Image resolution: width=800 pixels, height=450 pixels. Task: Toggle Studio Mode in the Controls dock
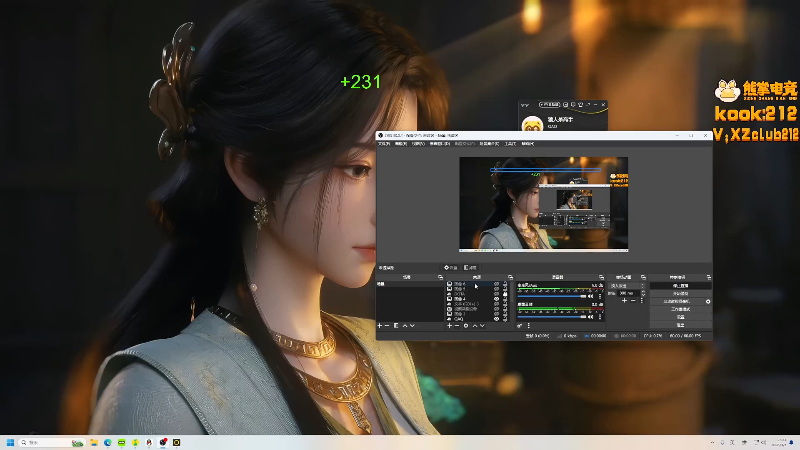[681, 309]
